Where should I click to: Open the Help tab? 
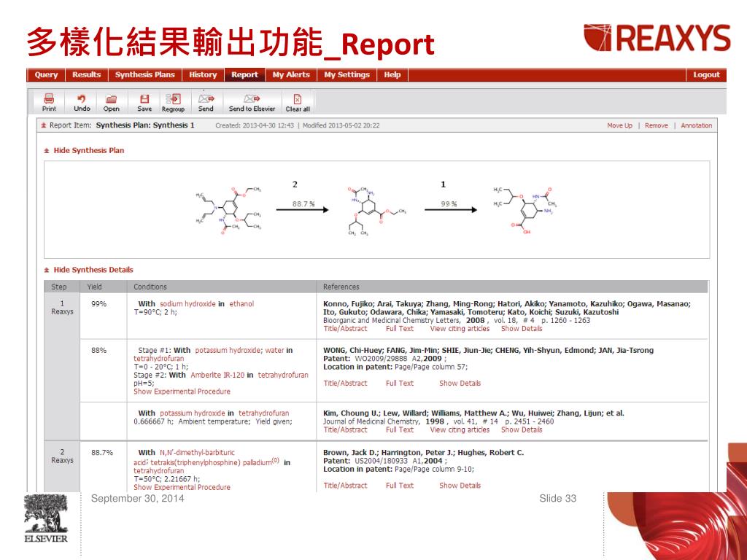392,75
